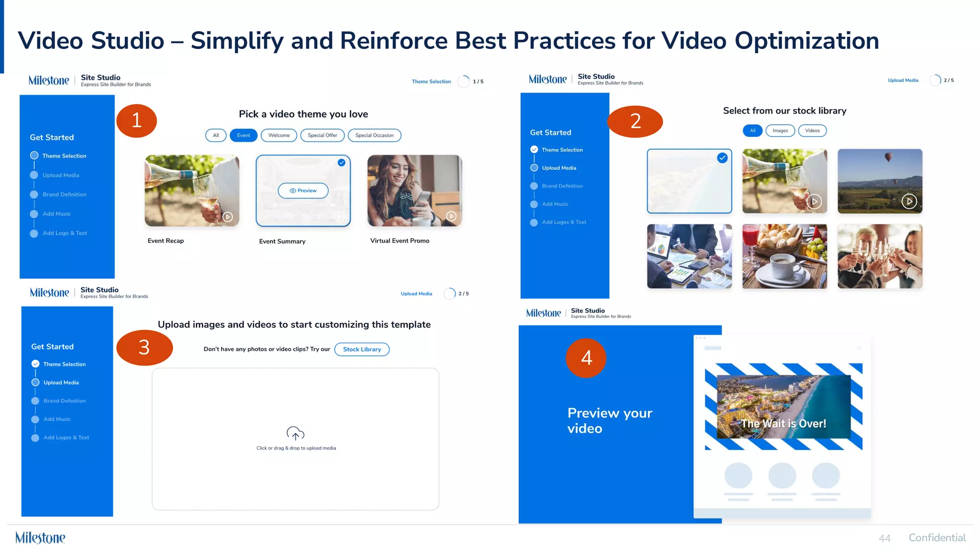Click the 2 / 5 progress ring in upload panel

(x=449, y=294)
